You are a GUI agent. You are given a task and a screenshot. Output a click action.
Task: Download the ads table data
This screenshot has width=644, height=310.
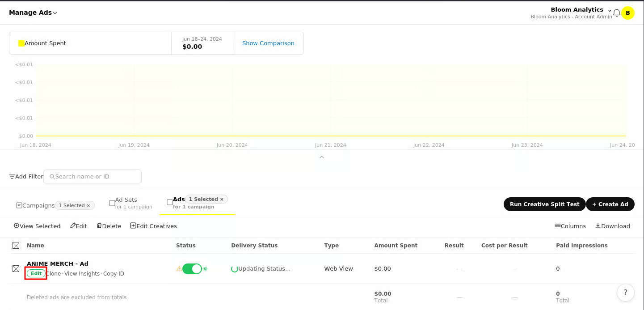612,226
